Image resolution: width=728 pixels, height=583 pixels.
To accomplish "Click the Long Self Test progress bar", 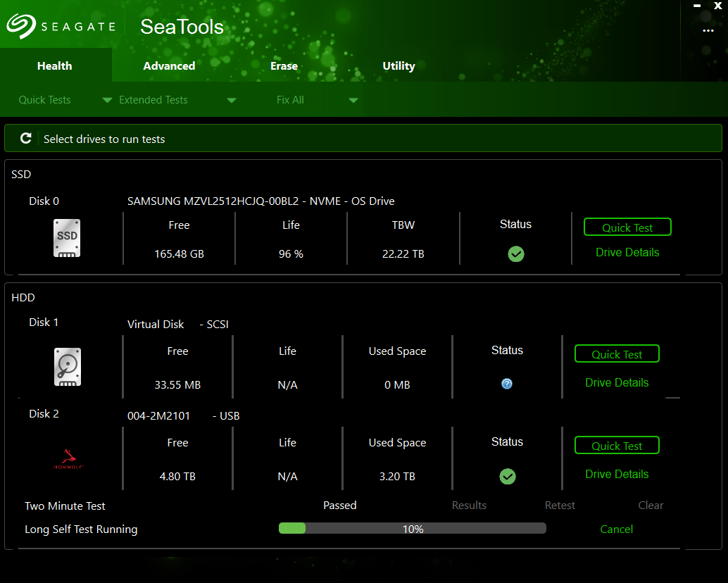I will click(x=412, y=529).
